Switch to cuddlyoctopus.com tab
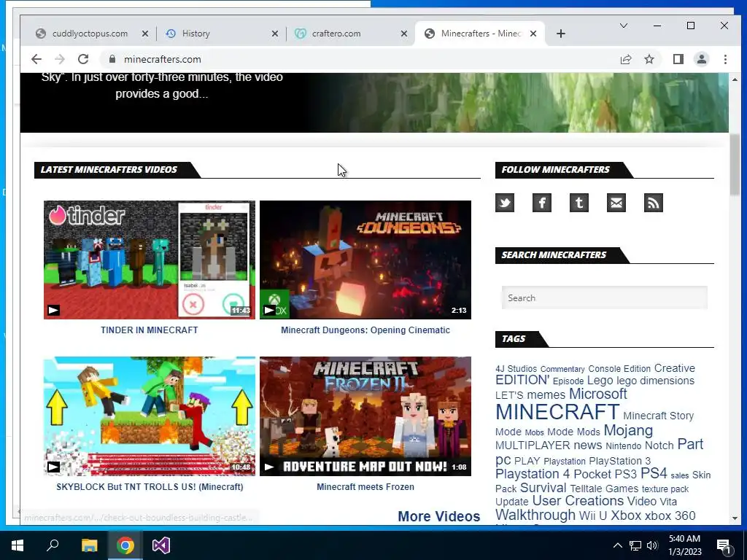Viewport: 747px width, 560px height. [90, 34]
